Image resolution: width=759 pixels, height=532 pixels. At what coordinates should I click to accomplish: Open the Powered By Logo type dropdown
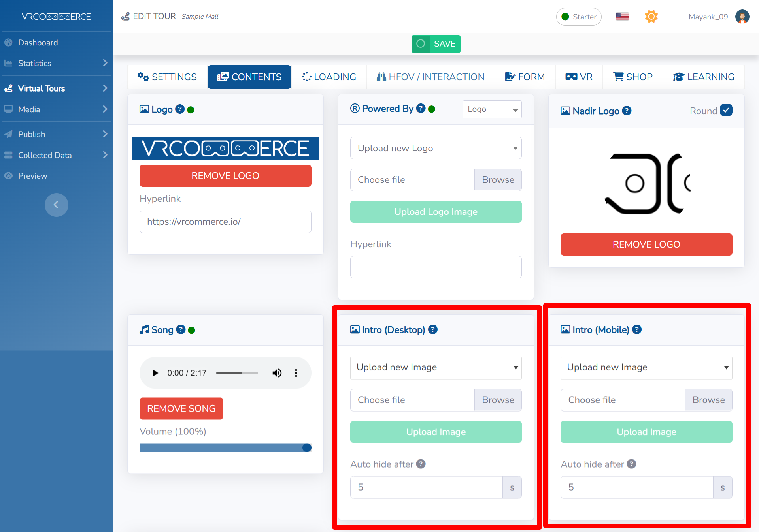point(492,109)
